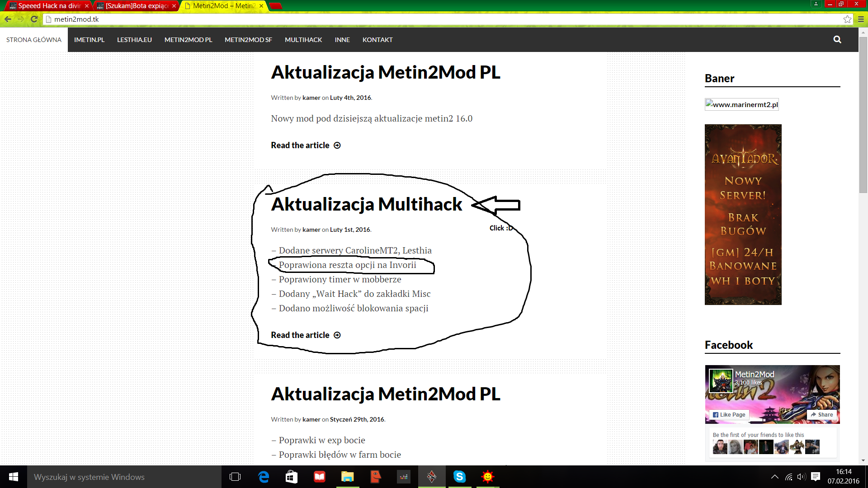Screen dimensions: 868x488
Task: Click the Metin2Mod Facebook profile picture
Action: (x=721, y=380)
